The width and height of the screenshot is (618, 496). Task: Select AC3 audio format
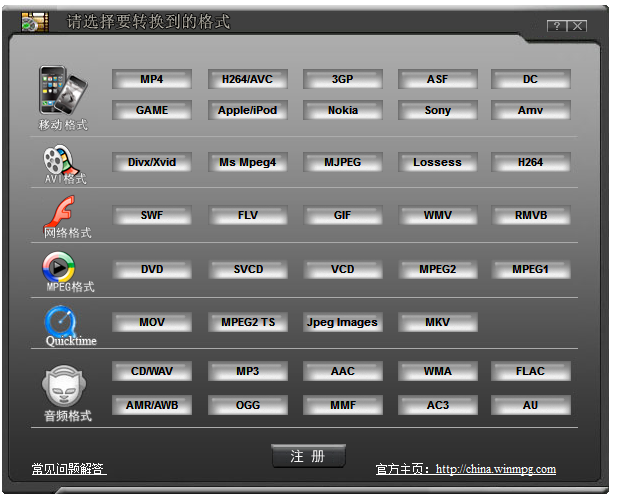(x=437, y=405)
